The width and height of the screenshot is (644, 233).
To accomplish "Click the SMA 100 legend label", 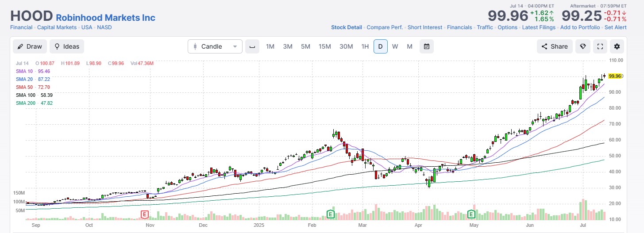I will coord(26,95).
